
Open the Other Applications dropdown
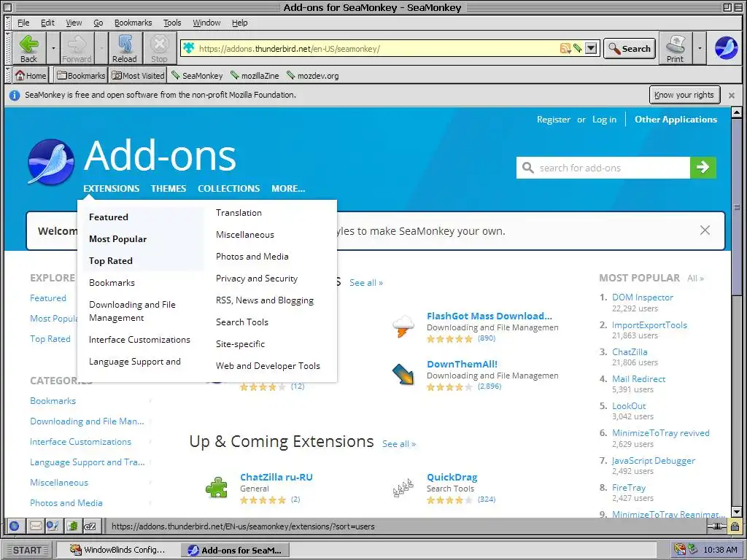coord(676,120)
